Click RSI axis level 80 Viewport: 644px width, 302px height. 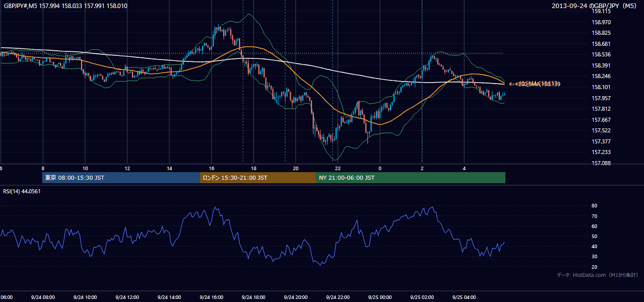594,206
